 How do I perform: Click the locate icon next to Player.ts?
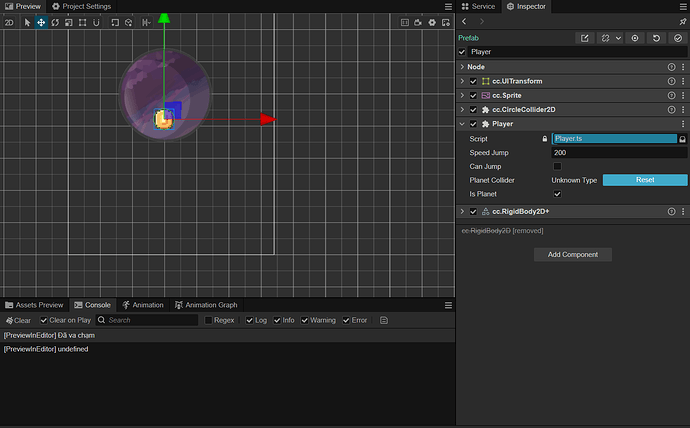tap(682, 139)
